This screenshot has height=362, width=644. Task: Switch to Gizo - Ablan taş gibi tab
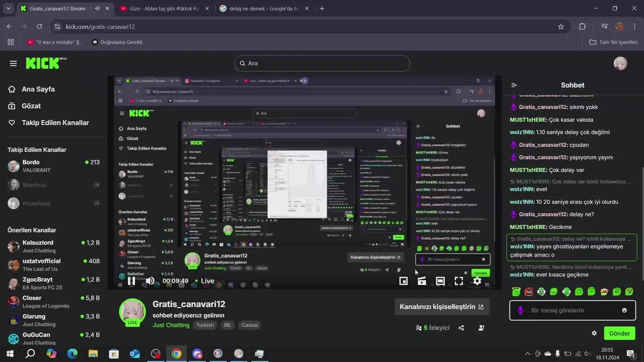coord(165,9)
